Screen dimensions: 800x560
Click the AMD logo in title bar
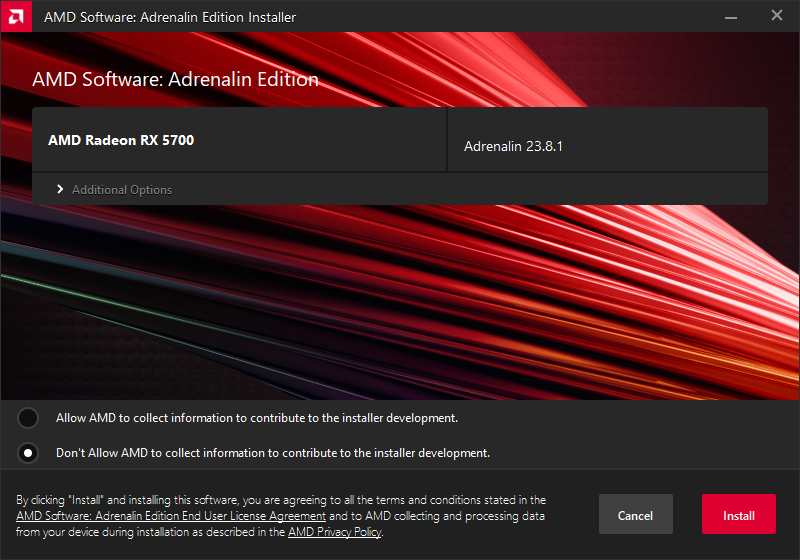pos(17,17)
